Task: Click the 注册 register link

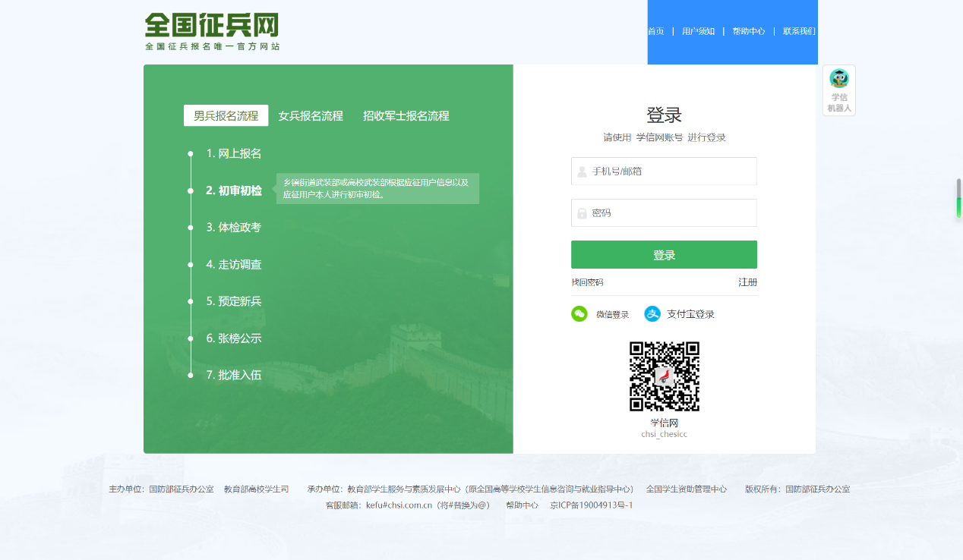Action: click(747, 282)
